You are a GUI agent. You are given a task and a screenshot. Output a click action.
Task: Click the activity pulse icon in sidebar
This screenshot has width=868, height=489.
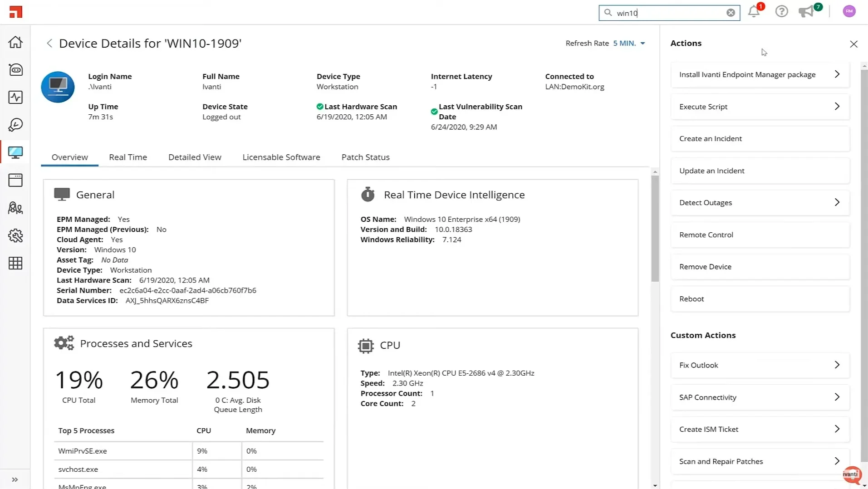[x=15, y=97]
